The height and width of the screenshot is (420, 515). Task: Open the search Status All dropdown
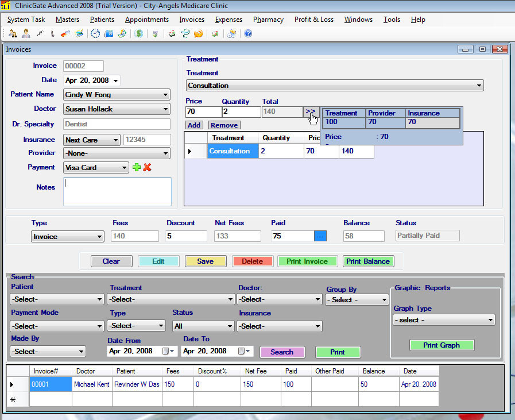click(203, 326)
